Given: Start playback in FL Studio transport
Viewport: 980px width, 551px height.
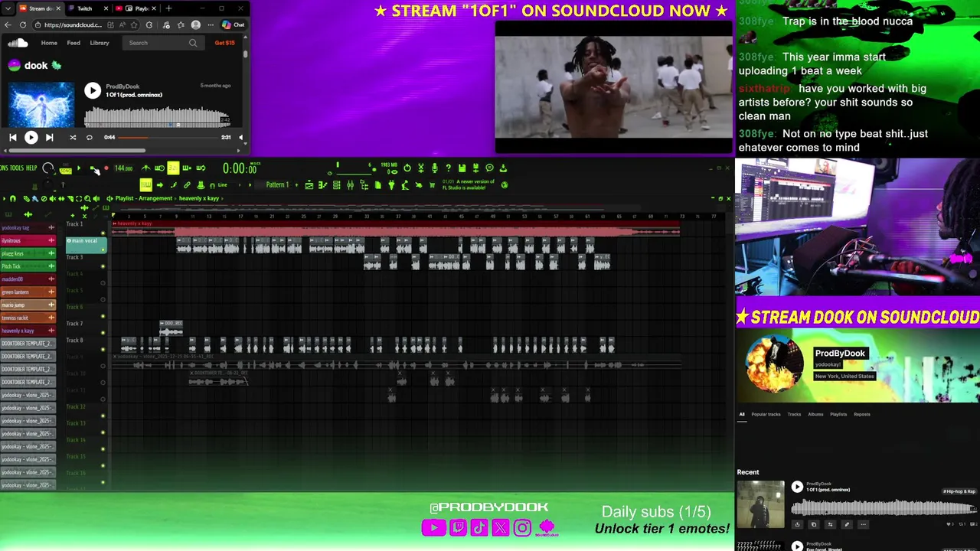Looking at the screenshot, I should click(79, 168).
